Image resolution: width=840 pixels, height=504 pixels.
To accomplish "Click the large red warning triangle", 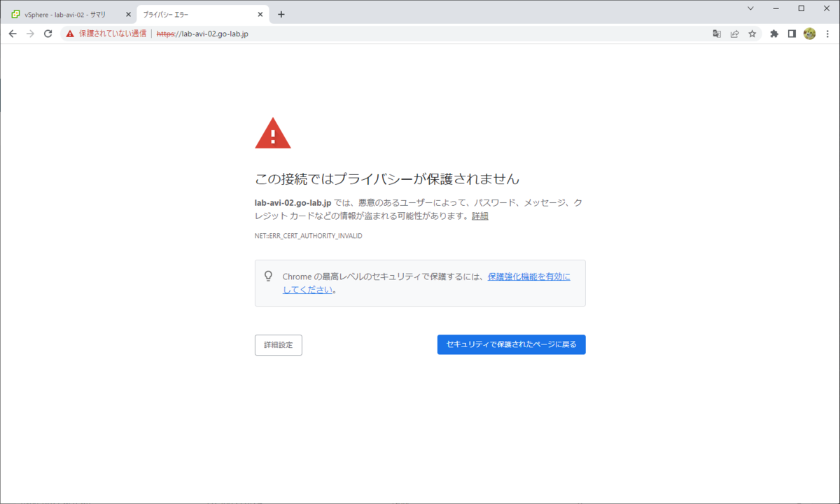I will click(273, 133).
